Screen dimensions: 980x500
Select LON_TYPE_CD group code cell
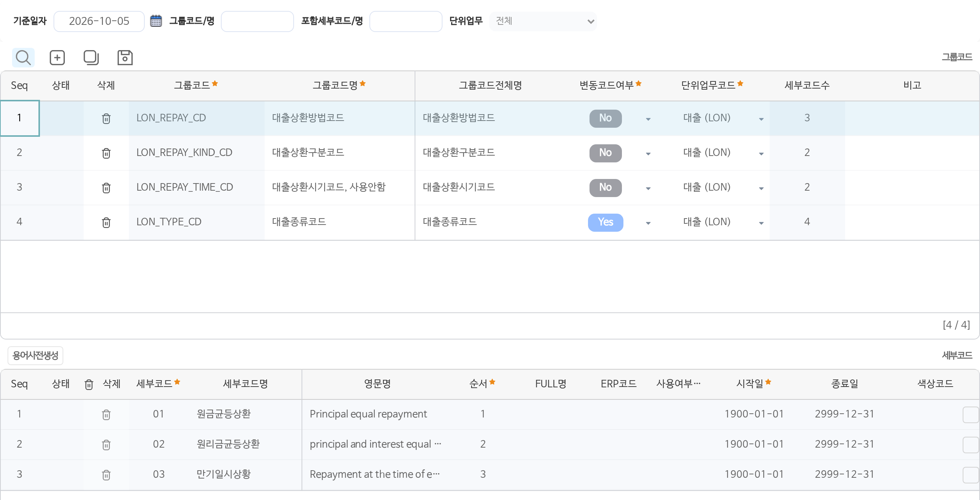pyautogui.click(x=196, y=222)
